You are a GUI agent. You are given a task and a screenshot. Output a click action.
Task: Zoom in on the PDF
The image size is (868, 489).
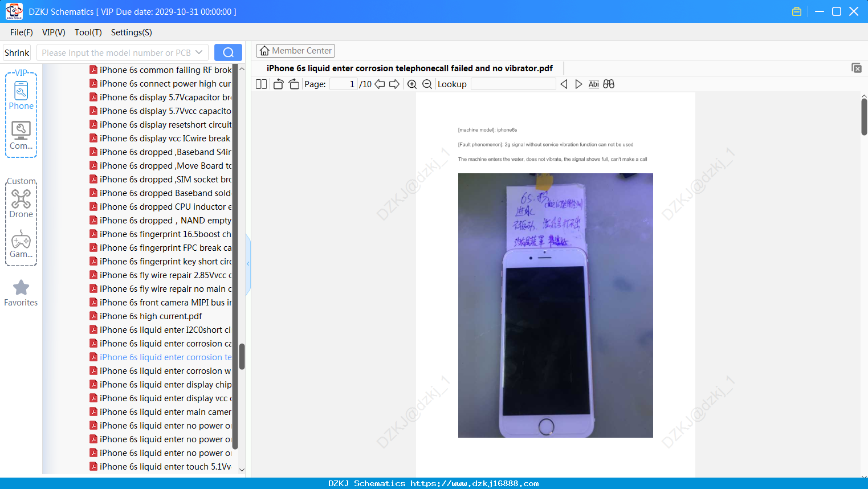pos(412,84)
